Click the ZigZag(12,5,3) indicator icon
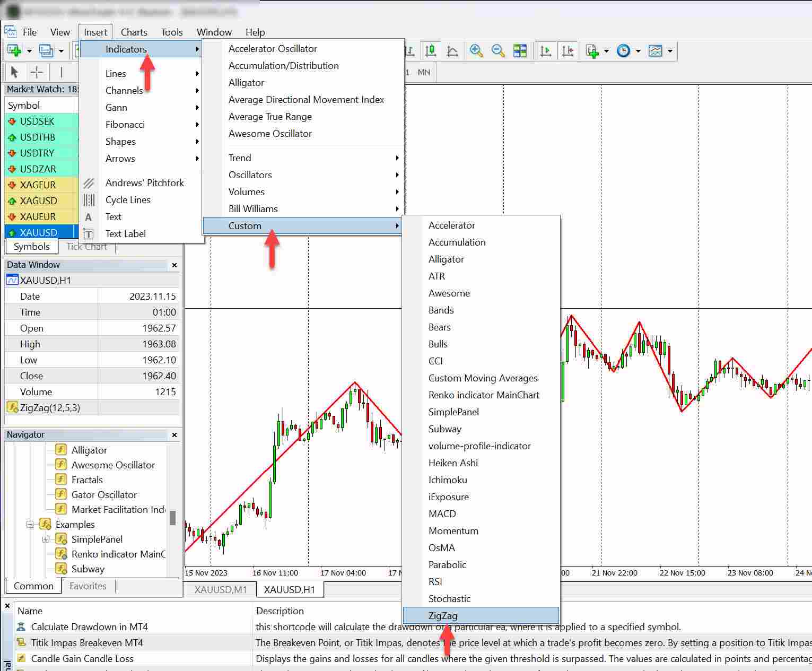Screen dimensions: 812x671 (x=12, y=407)
